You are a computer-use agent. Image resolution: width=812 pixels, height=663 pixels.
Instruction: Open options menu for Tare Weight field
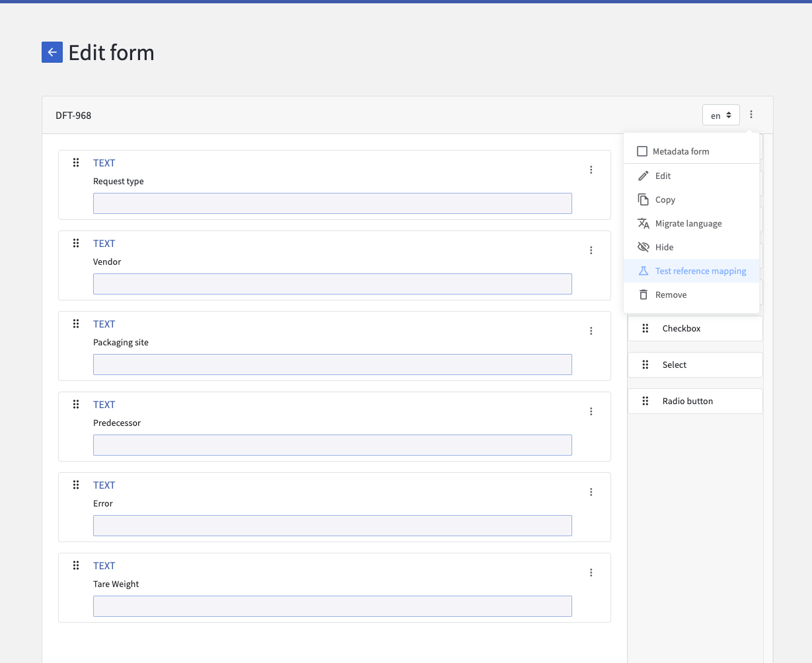pos(591,573)
